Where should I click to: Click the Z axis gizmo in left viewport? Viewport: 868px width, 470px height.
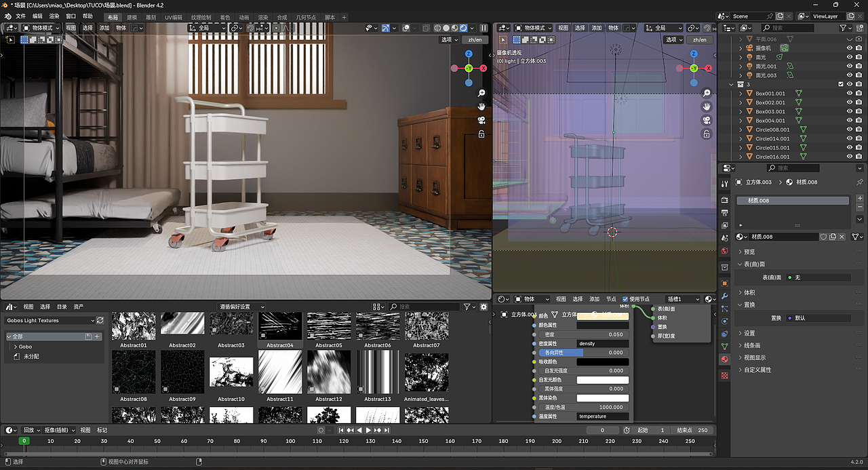pyautogui.click(x=469, y=54)
